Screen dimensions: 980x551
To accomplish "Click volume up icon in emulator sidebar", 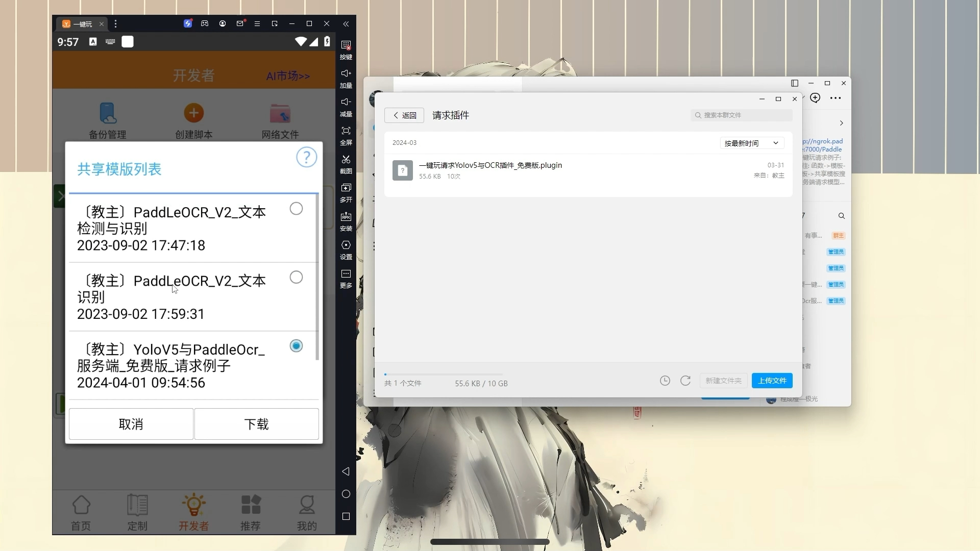I will tap(346, 74).
